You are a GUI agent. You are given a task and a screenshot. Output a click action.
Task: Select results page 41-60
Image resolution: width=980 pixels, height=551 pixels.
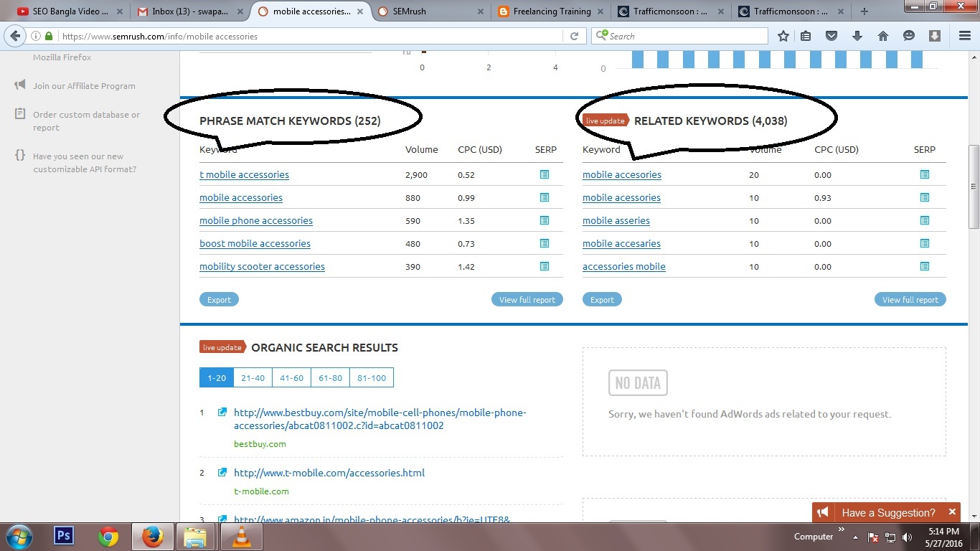[292, 378]
